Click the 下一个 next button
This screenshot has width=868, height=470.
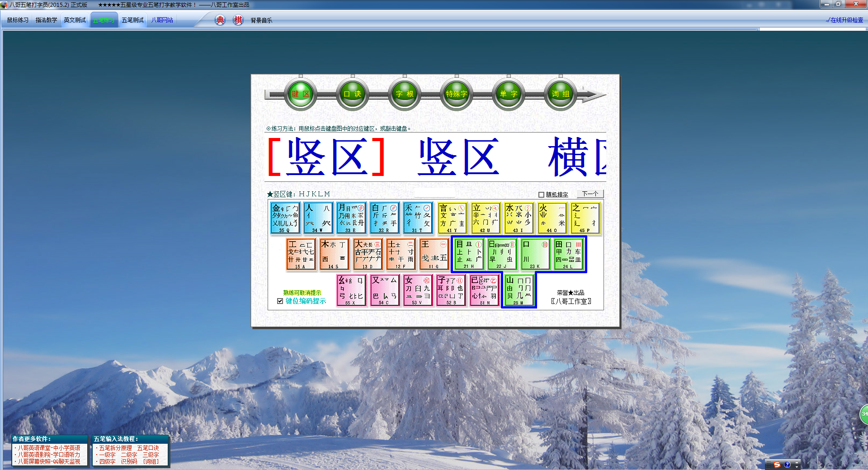590,194
